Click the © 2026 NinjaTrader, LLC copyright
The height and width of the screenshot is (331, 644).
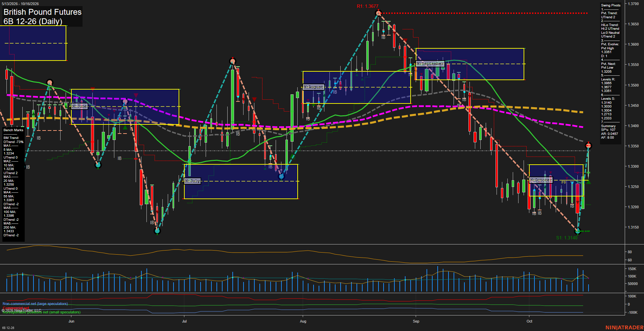pos(21,310)
